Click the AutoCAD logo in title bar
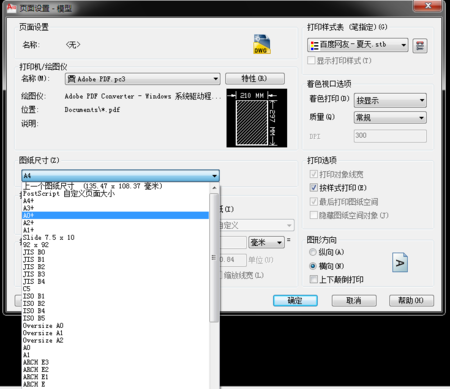Image resolution: width=450 pixels, height=389 pixels. [x=11, y=7]
